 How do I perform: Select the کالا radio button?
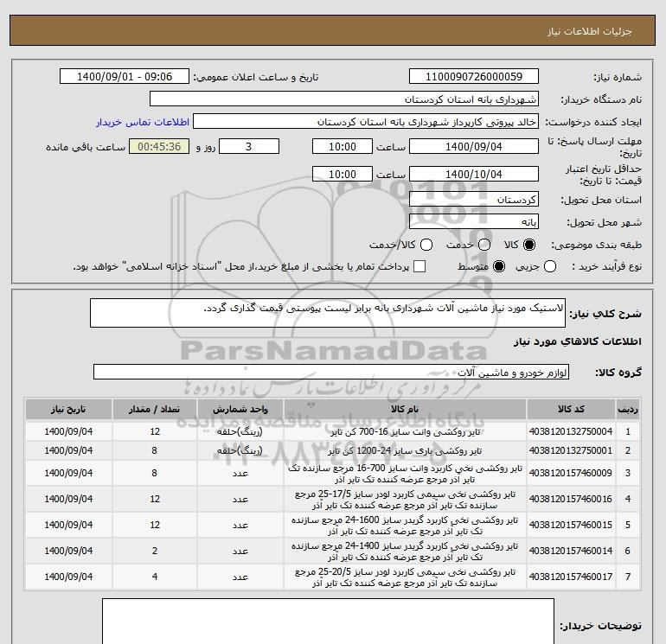coord(529,245)
